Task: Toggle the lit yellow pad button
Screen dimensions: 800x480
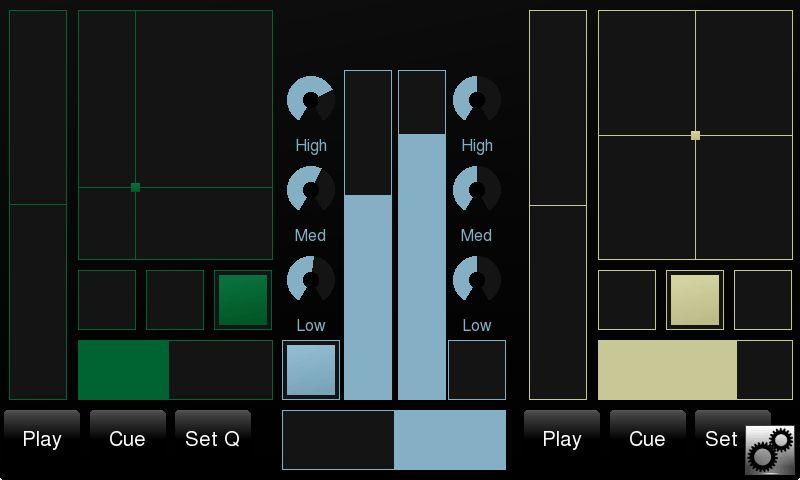Action: pos(695,300)
